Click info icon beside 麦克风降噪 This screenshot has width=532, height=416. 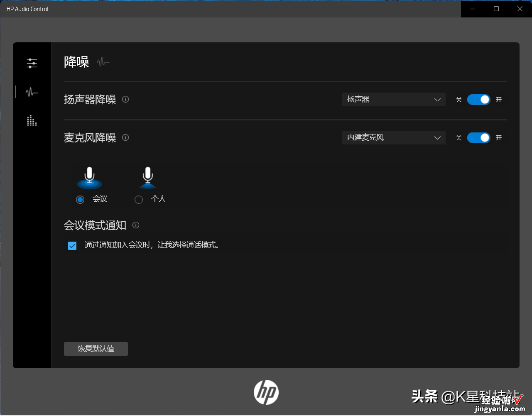[x=125, y=137]
